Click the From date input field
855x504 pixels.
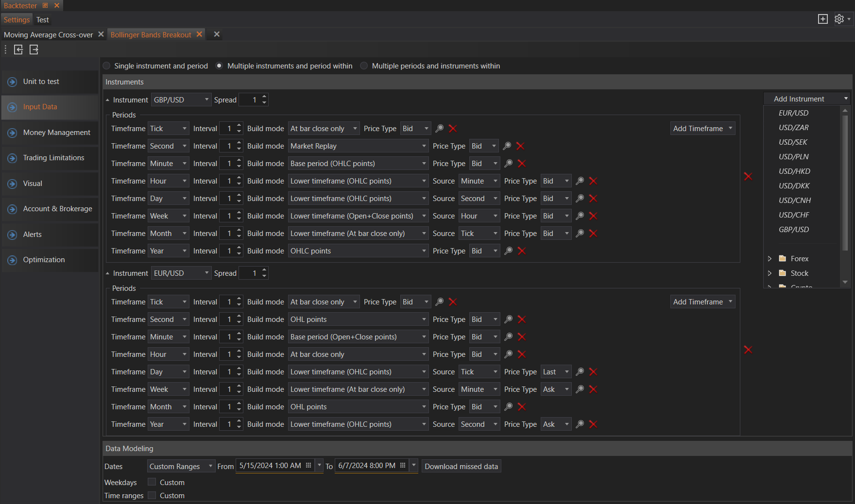coord(270,466)
